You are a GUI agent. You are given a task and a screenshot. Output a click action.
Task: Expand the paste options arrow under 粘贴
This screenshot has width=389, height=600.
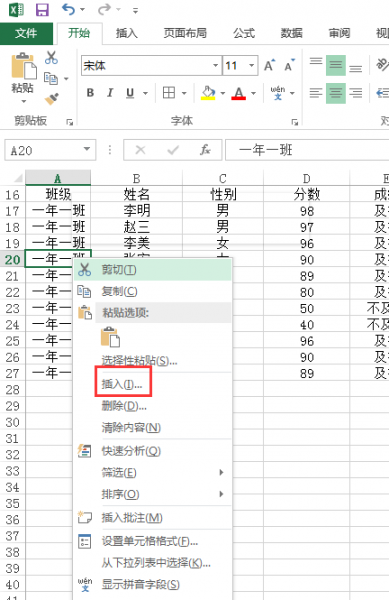pos(23,102)
